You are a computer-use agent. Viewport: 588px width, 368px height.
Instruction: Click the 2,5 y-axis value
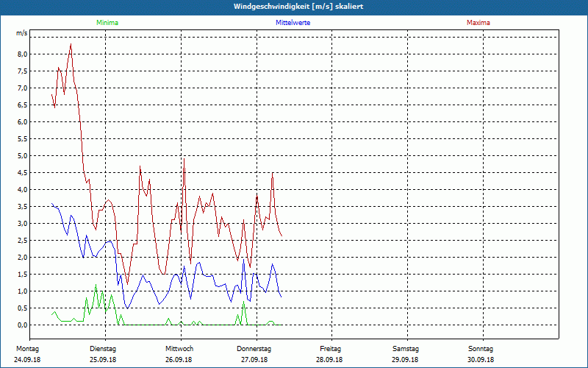[23, 241]
